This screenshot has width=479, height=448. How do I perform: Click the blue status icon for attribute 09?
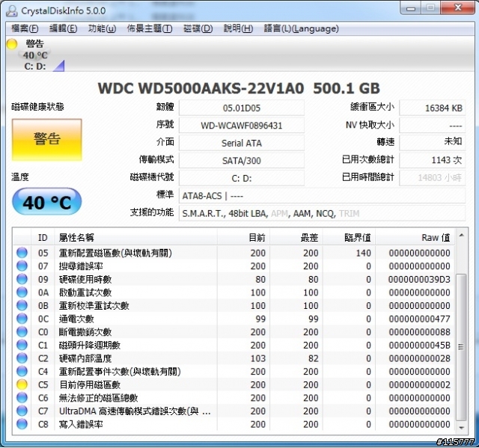(22, 279)
